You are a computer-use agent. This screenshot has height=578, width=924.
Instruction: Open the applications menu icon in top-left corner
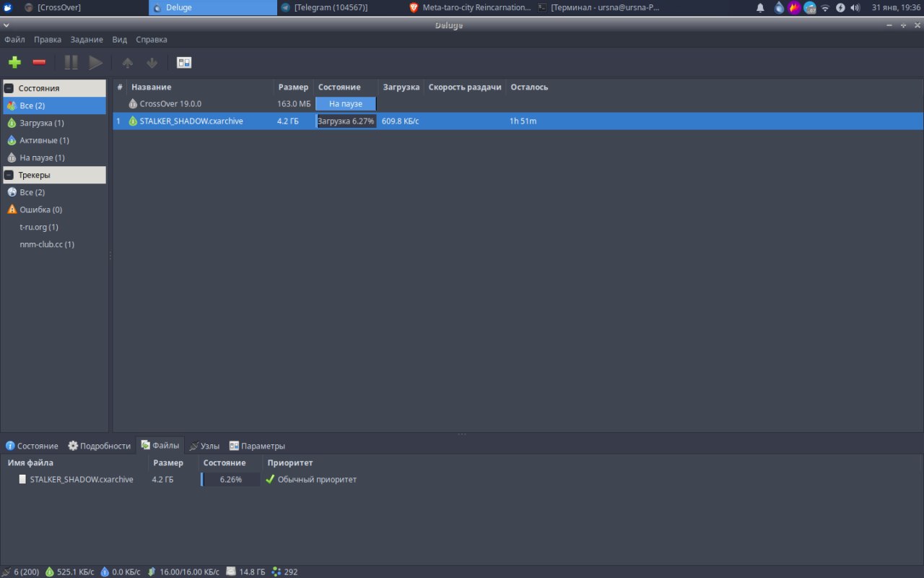pos(7,7)
